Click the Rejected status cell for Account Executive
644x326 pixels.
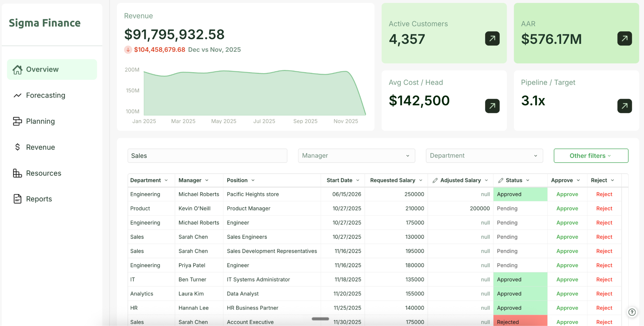[x=520, y=320]
